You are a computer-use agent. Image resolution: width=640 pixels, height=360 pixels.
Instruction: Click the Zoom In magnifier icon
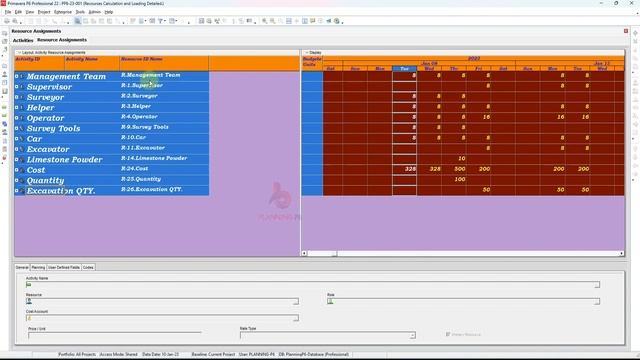click(x=264, y=21)
